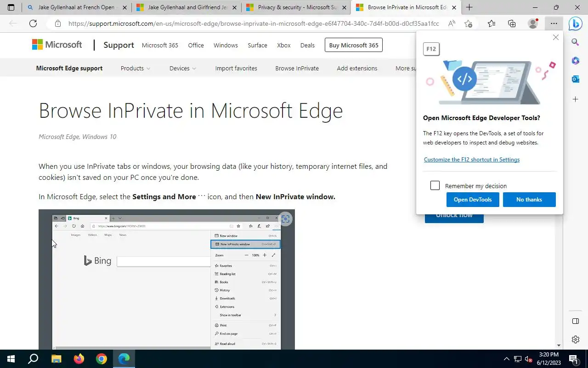Open Deals nav menu item

[x=307, y=45]
